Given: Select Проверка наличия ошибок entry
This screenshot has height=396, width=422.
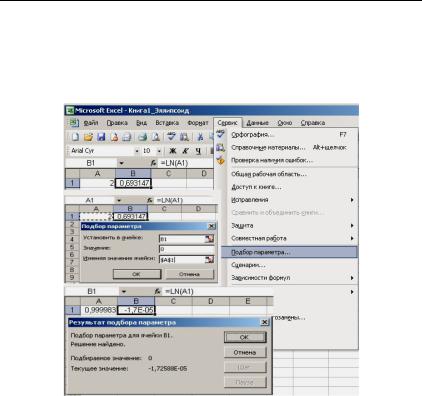Looking at the screenshot, I should point(289,160).
